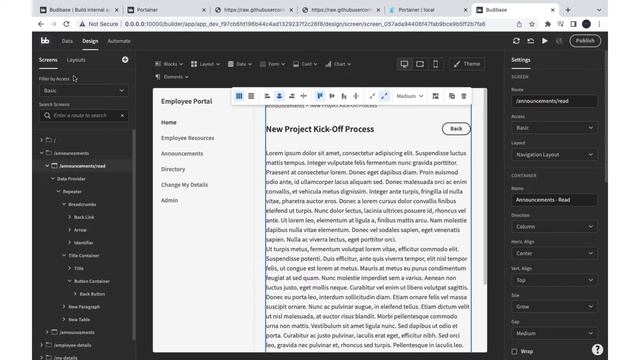The image size is (640, 360).
Task: Switch preview to tablet view
Action: (420, 64)
